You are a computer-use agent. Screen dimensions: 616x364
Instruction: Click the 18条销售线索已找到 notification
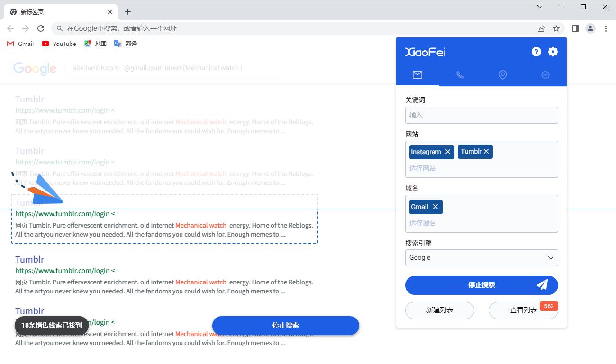pos(52,326)
